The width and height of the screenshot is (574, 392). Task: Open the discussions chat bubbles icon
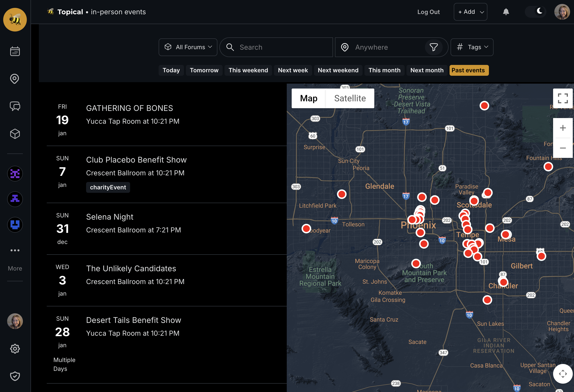15,106
